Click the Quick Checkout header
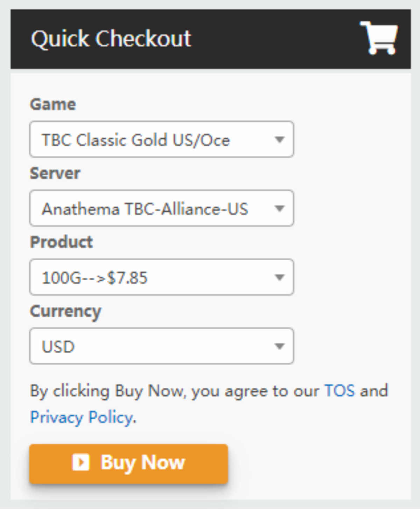The image size is (420, 509). point(111,39)
